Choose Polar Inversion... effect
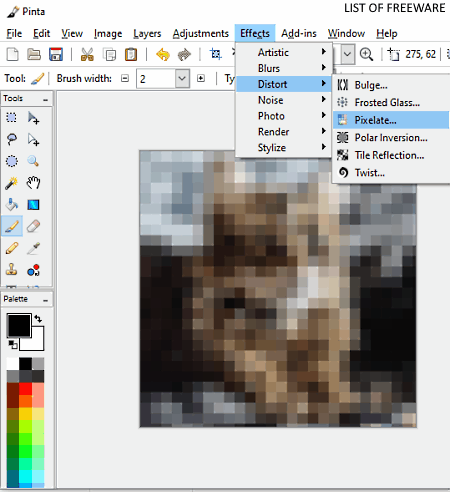450x492 pixels. coord(391,137)
